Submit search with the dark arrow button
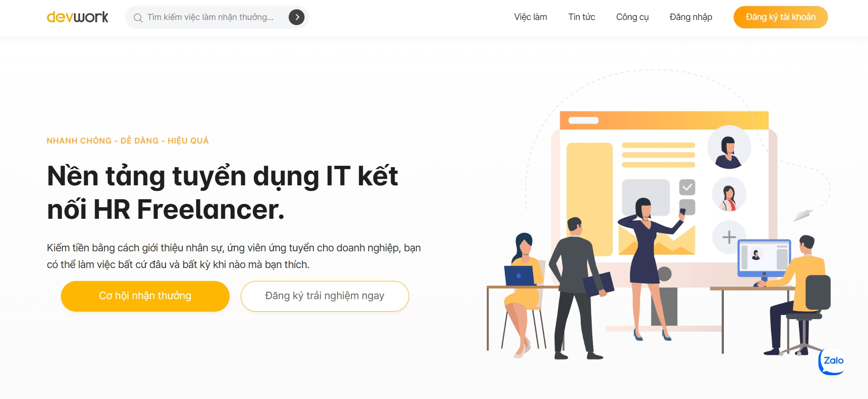 [x=297, y=17]
